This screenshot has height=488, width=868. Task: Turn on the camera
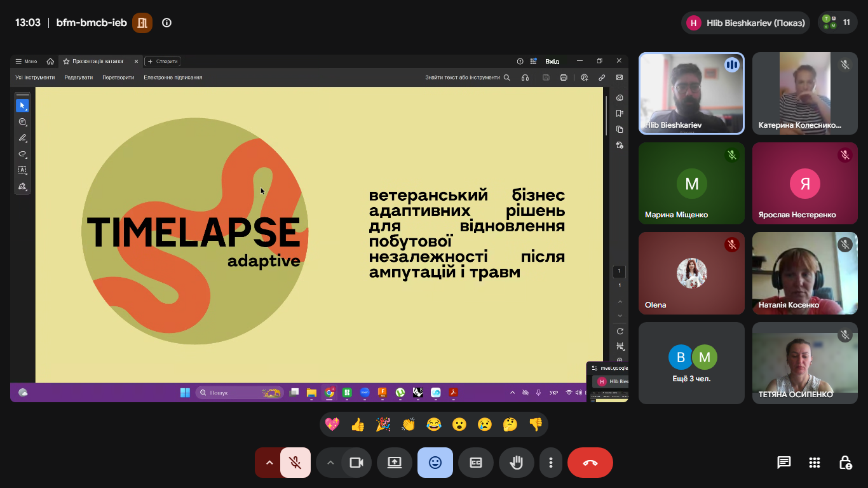tap(356, 463)
